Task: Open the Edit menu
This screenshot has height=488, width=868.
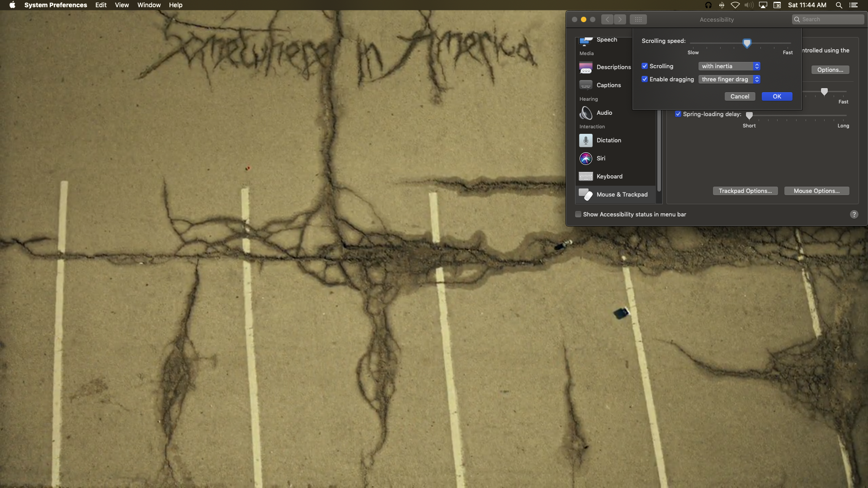Action: [x=101, y=5]
